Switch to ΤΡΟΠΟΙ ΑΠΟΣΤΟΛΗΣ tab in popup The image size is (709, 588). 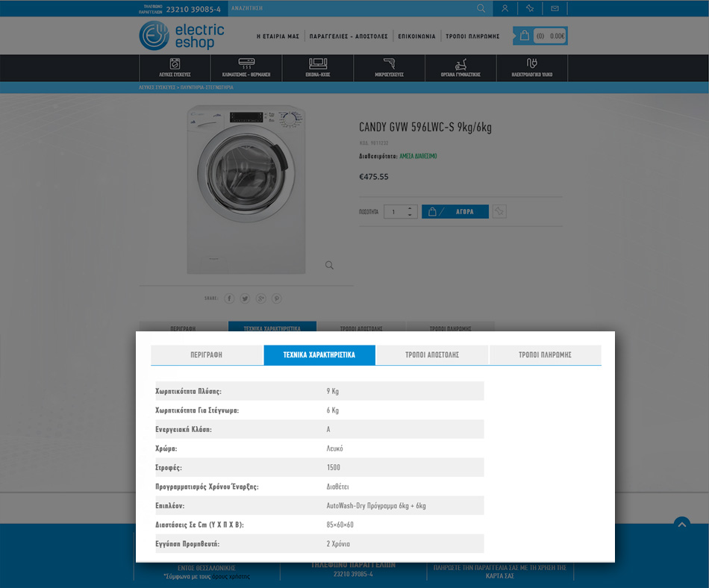(x=432, y=354)
